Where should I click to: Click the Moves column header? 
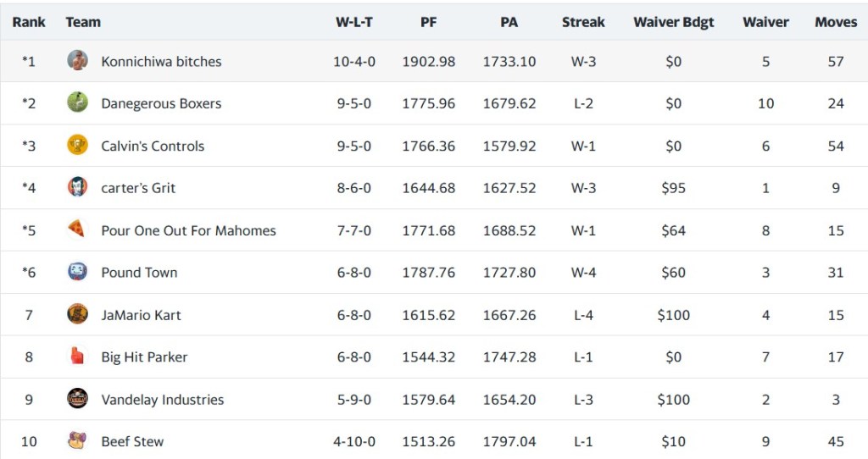point(836,23)
